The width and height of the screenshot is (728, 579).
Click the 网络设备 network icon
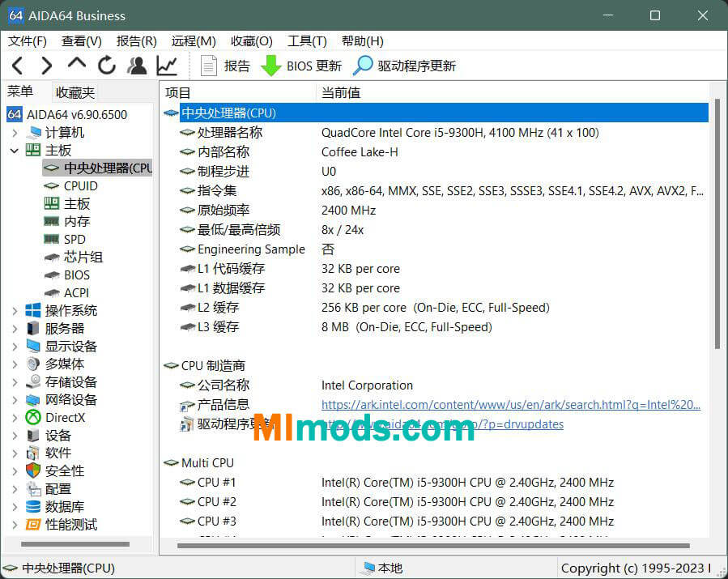(x=33, y=400)
